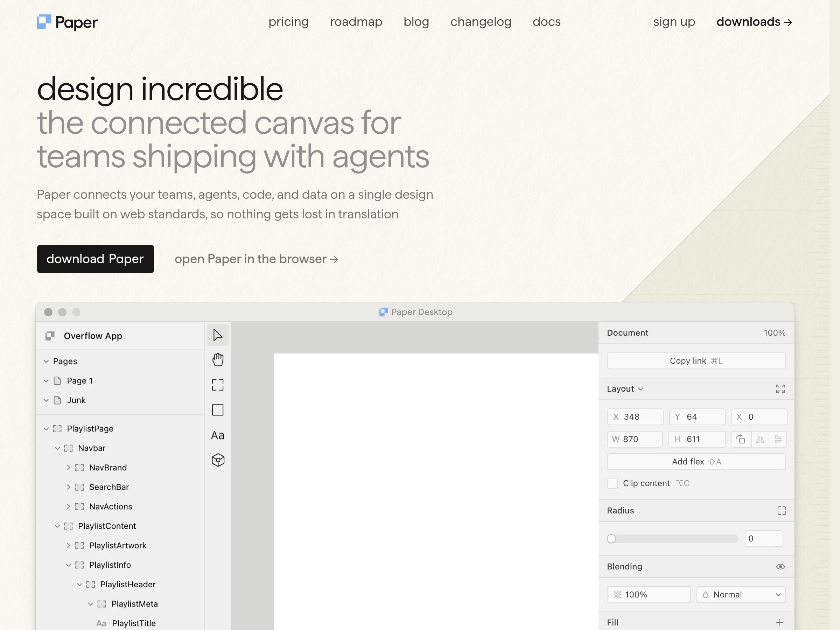
Task: Click the PlaylistContent frame icon
Action: 68,526
